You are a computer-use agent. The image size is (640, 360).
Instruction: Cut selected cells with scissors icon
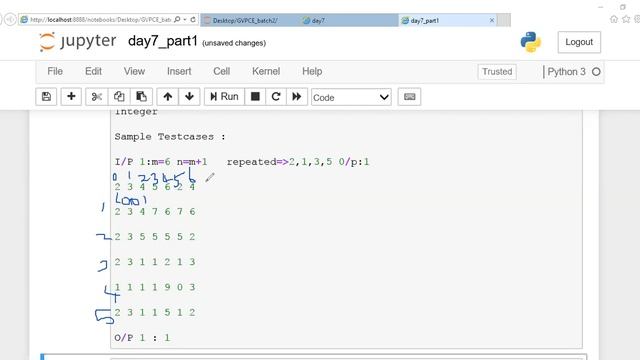(97, 97)
